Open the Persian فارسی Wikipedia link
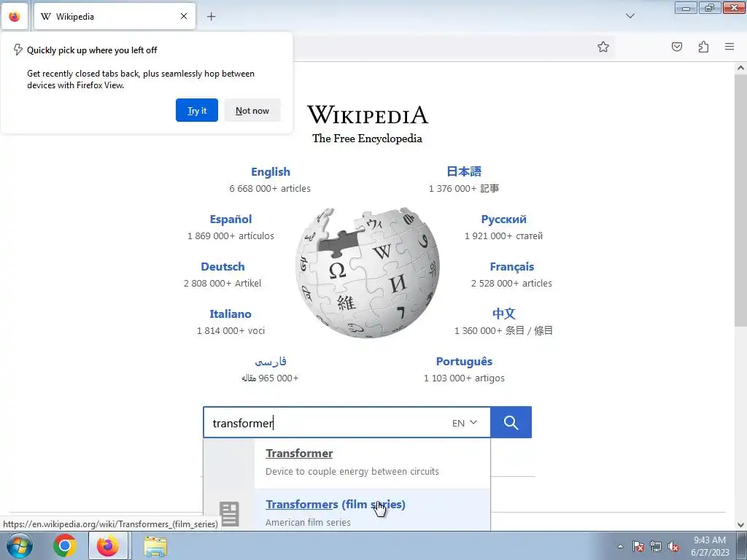Image resolution: width=747 pixels, height=560 pixels. coord(271,362)
